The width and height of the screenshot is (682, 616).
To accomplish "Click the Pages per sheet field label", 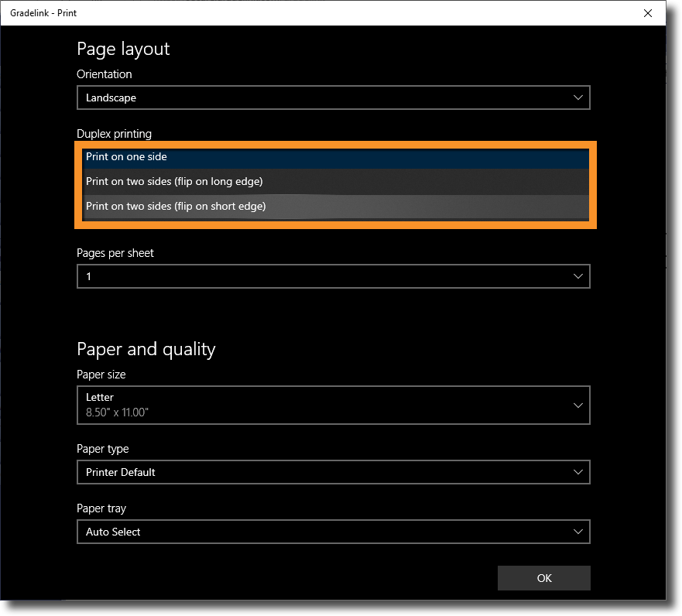I will (x=115, y=253).
